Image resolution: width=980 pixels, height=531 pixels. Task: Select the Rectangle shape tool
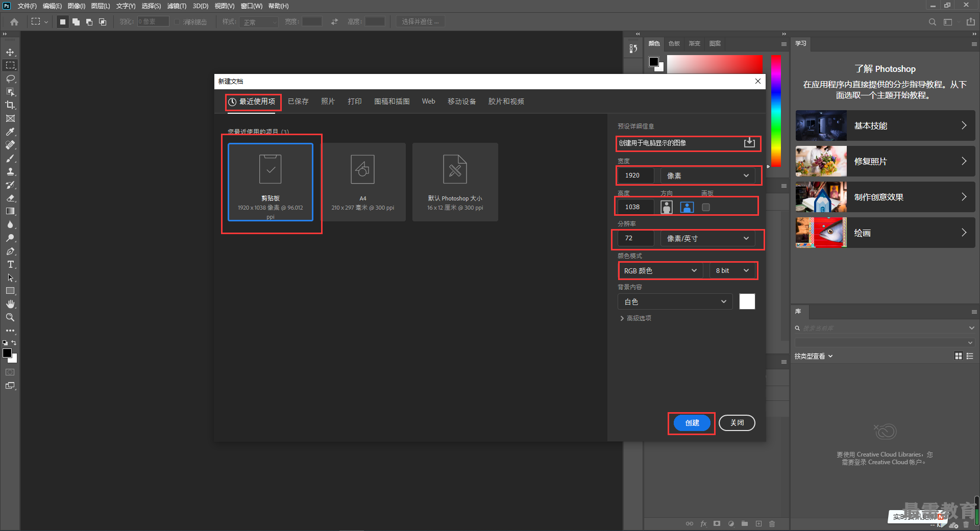pos(10,291)
